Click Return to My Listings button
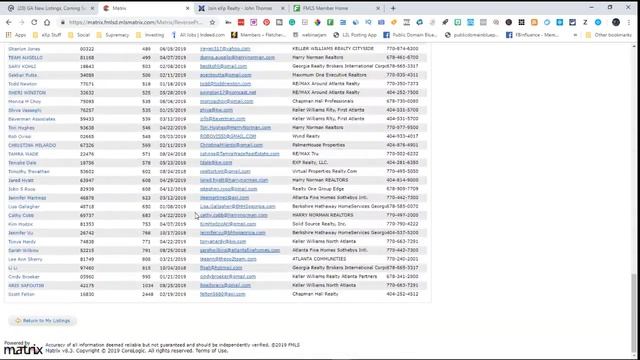The image size is (640, 360). [42, 321]
